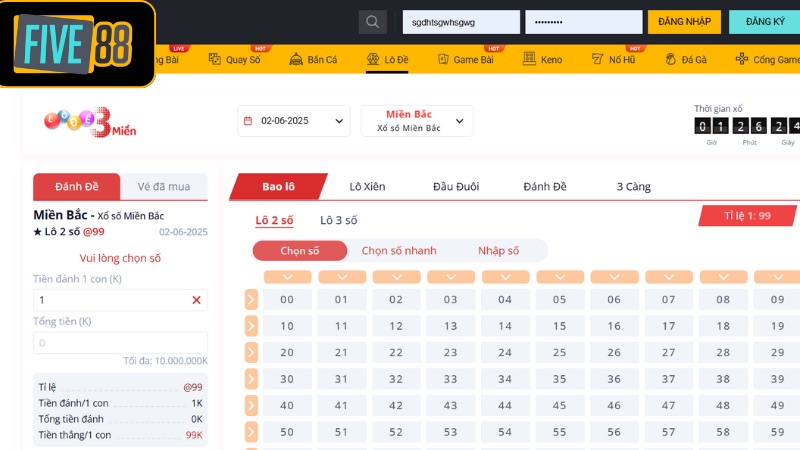This screenshot has width=800, height=450.
Task: Open Quay Số from the game menu
Action: coord(235,59)
